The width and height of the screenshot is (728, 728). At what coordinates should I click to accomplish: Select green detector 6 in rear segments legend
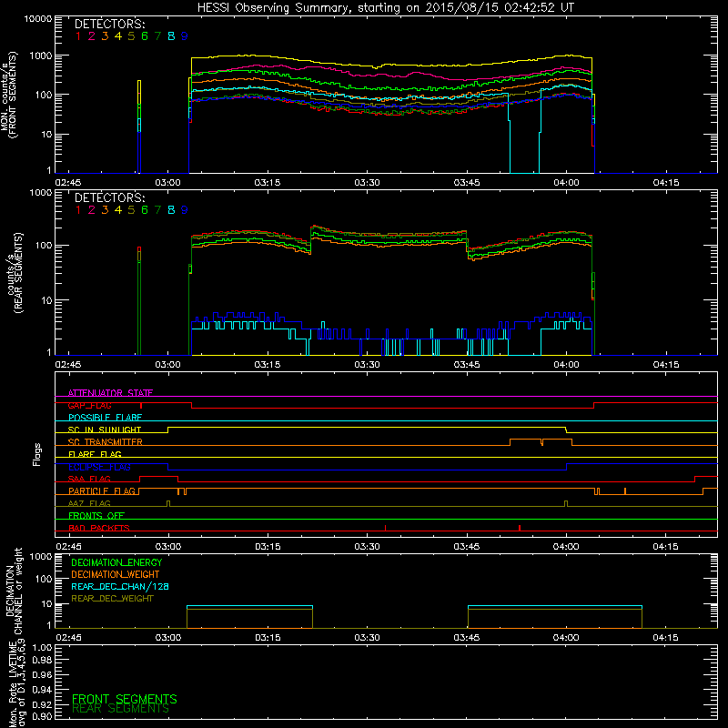tap(145, 210)
